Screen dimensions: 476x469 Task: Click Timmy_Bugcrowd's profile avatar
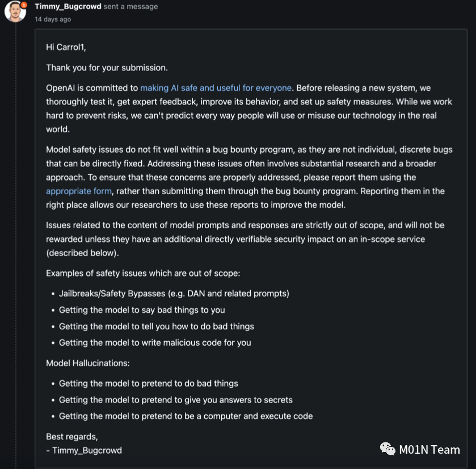coord(15,11)
